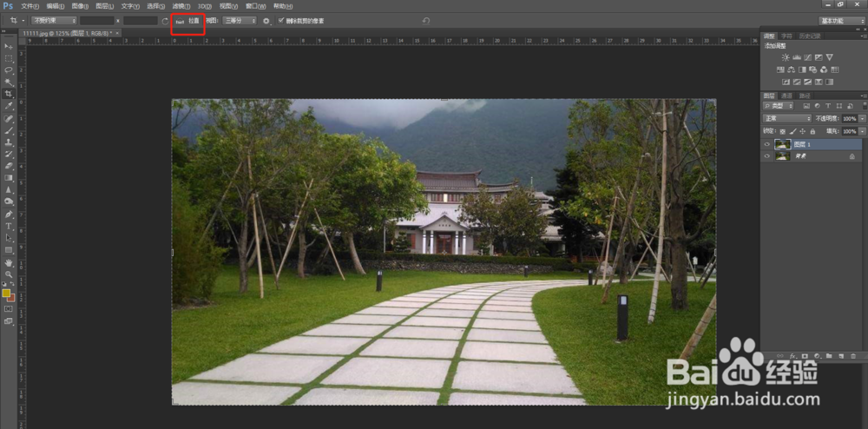Select the Eraser tool

(x=9, y=166)
